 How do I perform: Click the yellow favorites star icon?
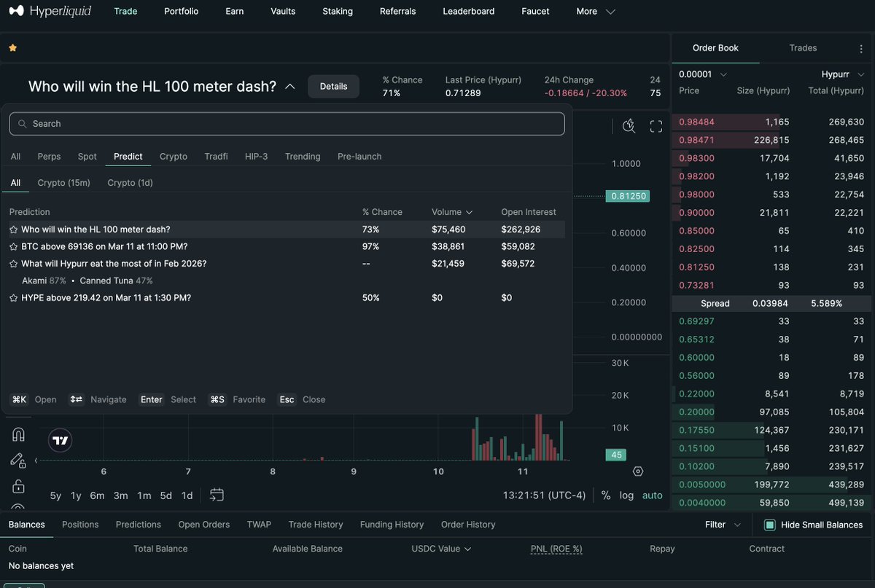coord(12,48)
